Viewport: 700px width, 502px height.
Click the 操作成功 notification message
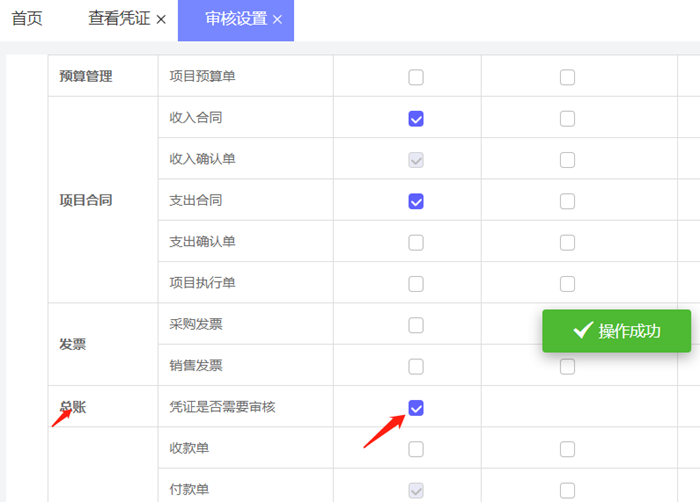[x=616, y=331]
